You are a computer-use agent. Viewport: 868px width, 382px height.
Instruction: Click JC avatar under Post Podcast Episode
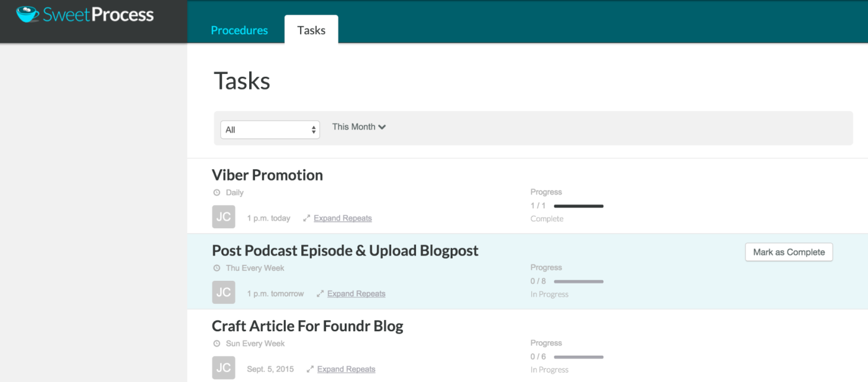223,293
